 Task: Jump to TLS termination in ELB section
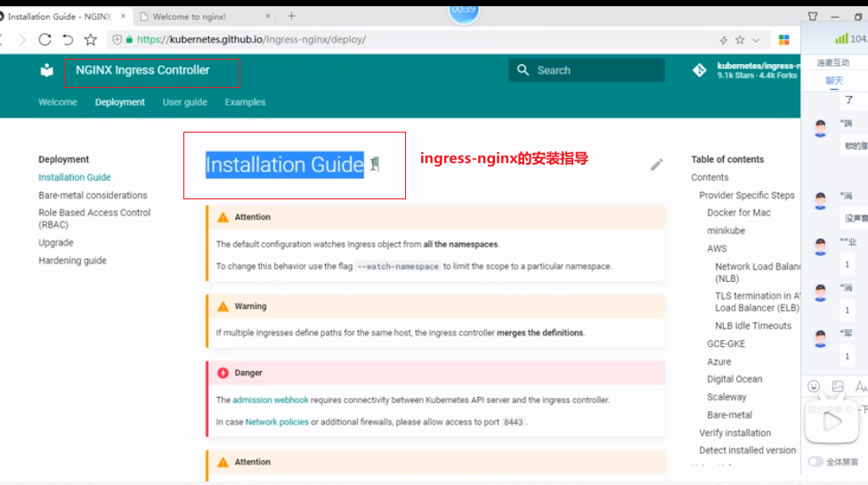[758, 302]
